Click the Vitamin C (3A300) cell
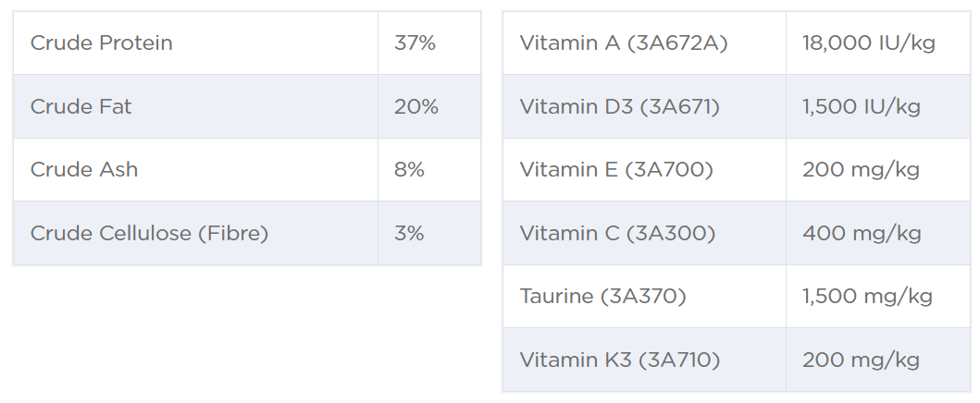This screenshot has height=403, width=980. (x=617, y=233)
